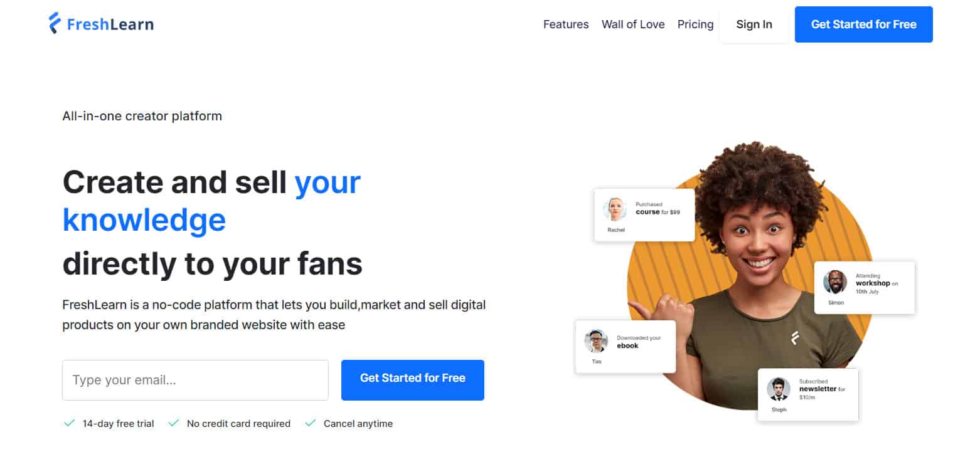Image resolution: width=980 pixels, height=452 pixels.
Task: Focus the Type your email input field
Action: [195, 380]
